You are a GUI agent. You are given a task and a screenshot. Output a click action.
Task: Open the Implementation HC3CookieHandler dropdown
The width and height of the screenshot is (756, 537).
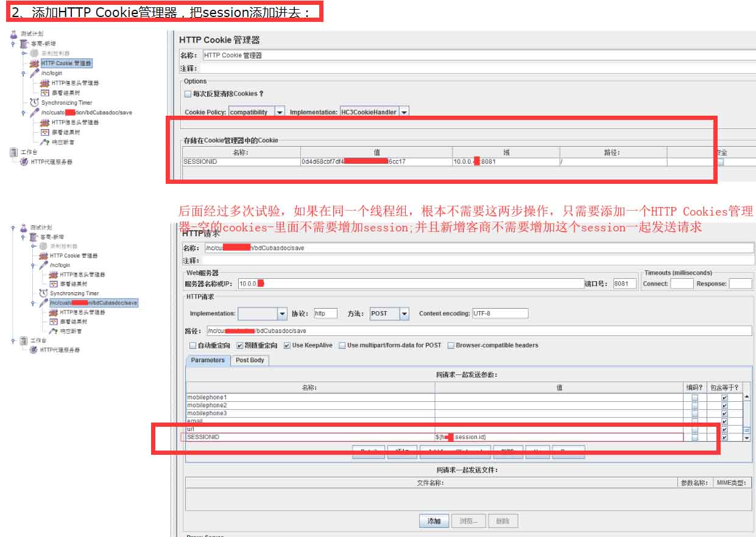click(x=404, y=111)
